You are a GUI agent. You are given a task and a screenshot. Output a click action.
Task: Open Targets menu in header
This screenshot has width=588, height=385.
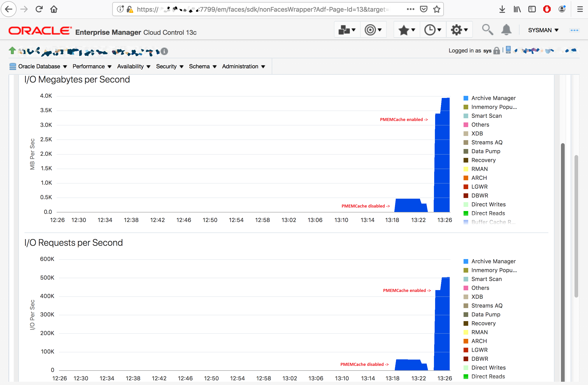(373, 30)
